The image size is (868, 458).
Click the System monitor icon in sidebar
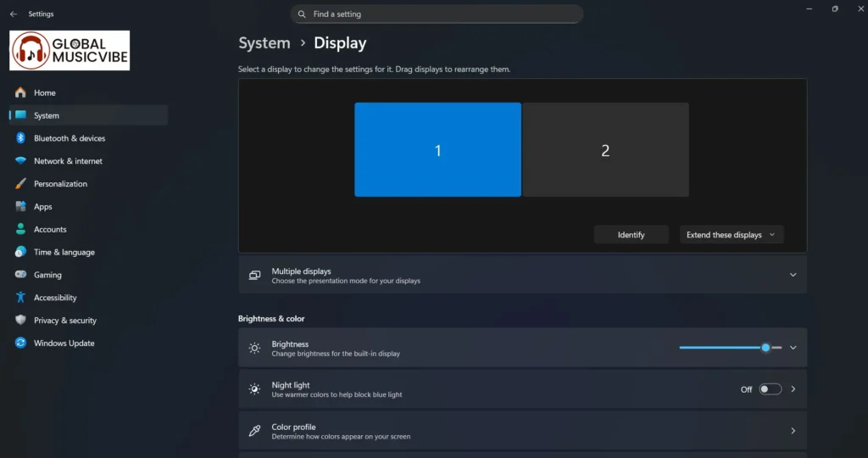pos(20,115)
